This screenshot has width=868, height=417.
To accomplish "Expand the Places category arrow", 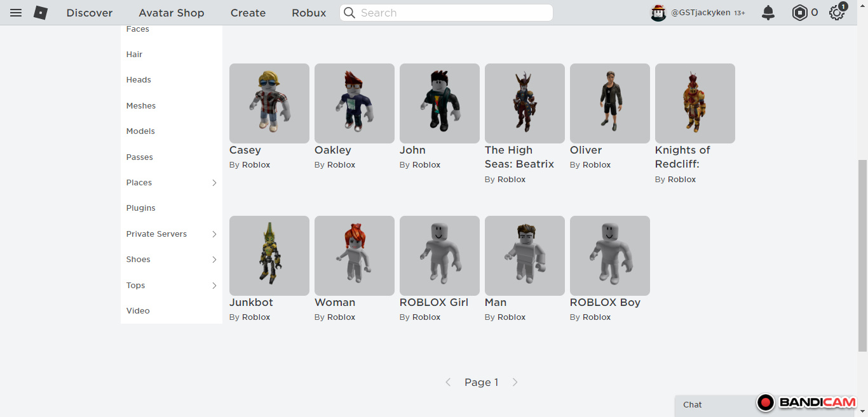I will click(x=214, y=183).
